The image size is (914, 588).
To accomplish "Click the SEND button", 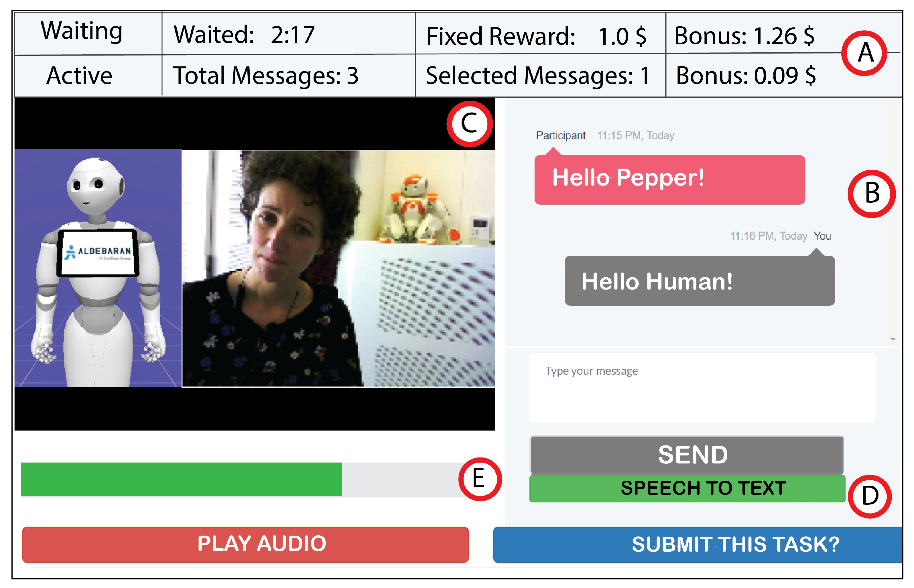I will (x=686, y=455).
